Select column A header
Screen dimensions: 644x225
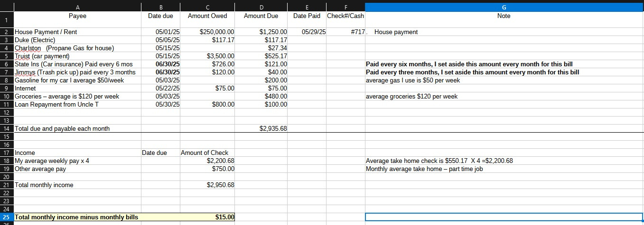77,7
